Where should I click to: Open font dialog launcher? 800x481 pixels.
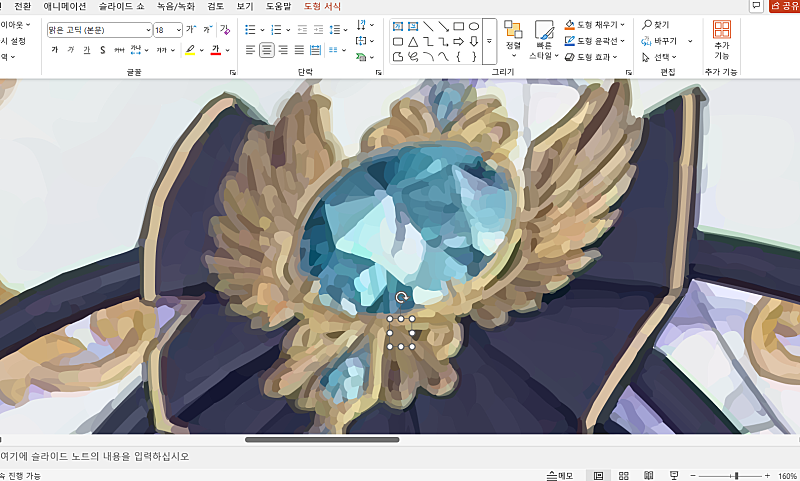(x=233, y=73)
